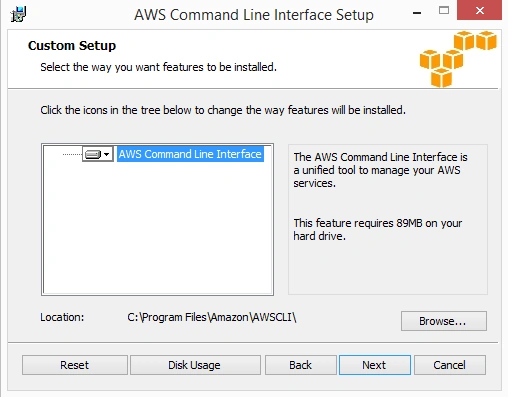Click the installer icon in title bar

pos(18,14)
